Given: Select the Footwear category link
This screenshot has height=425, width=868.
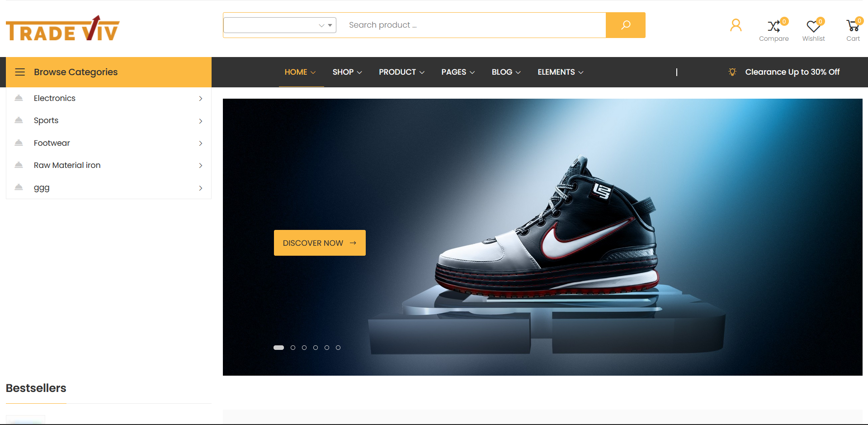Looking at the screenshot, I should pos(52,143).
